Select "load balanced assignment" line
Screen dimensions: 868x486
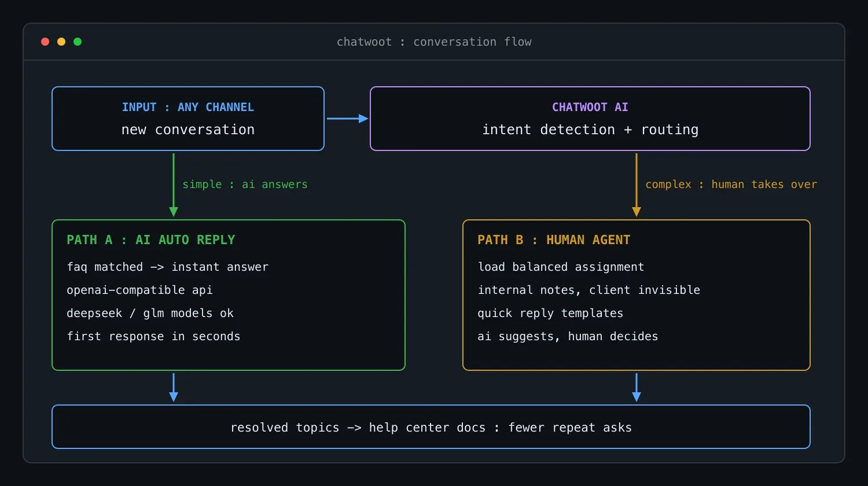click(561, 267)
